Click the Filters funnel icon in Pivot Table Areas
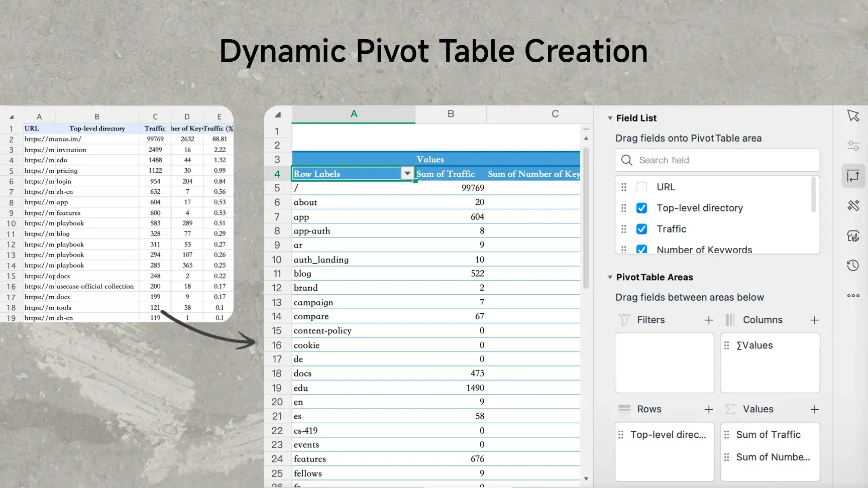Screen dimensions: 868x488 (x=624, y=319)
